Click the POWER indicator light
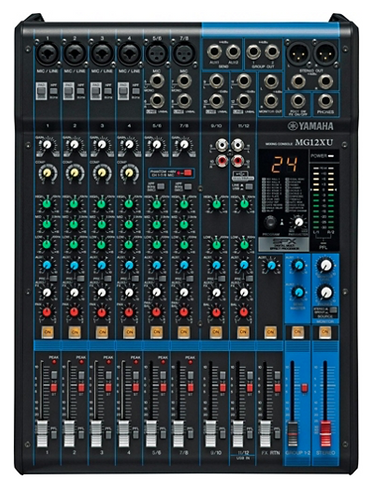The height and width of the screenshot is (480, 371). tap(331, 156)
